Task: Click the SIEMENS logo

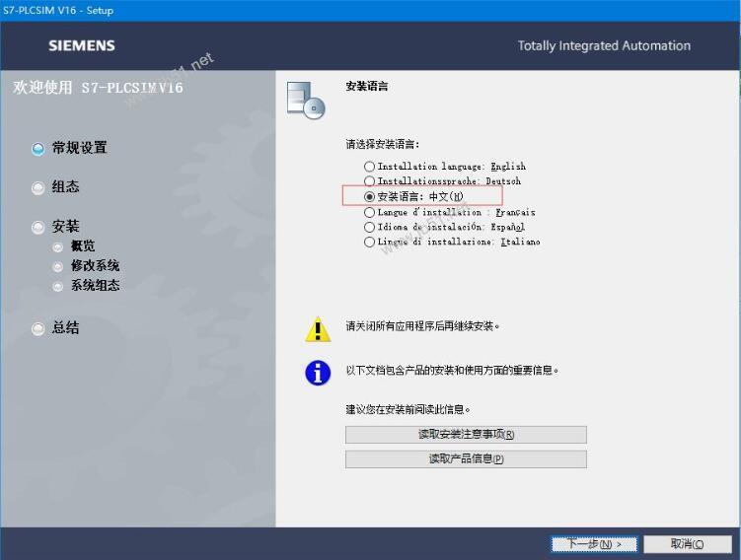Action: coord(82,45)
